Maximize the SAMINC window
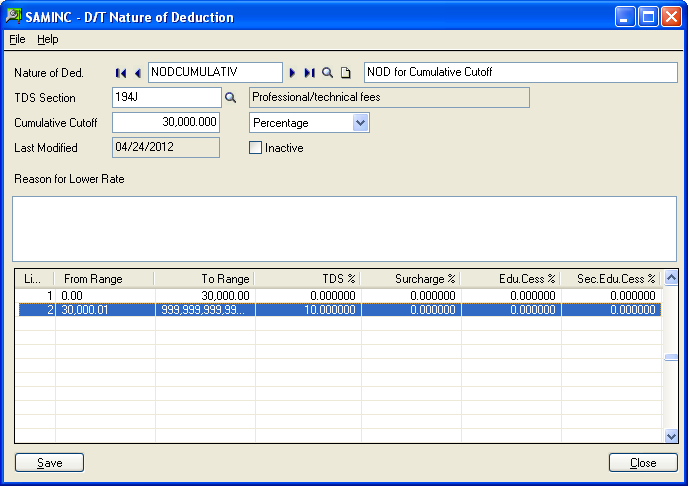688x486 pixels. pos(648,17)
